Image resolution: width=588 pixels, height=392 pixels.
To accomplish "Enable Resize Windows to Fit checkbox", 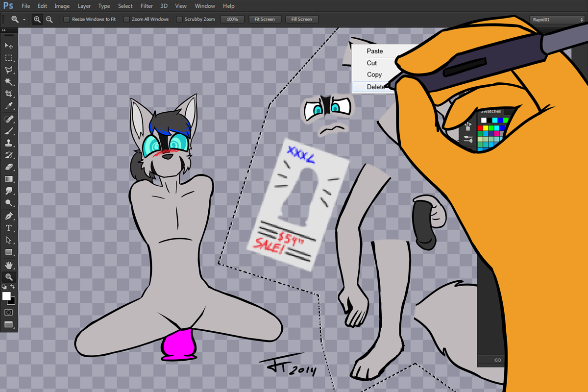I will pos(67,19).
